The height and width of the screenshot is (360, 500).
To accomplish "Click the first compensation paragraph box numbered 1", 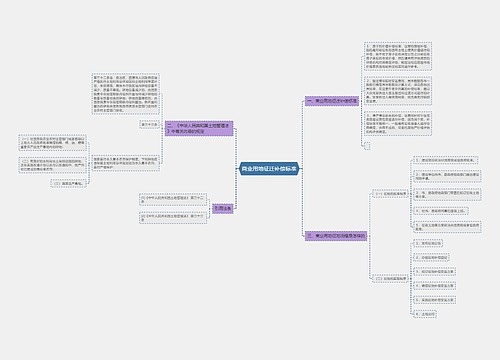I will click(398, 56).
